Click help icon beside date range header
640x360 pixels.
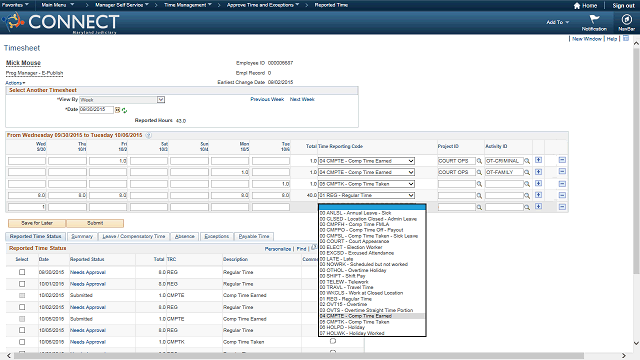(149, 135)
